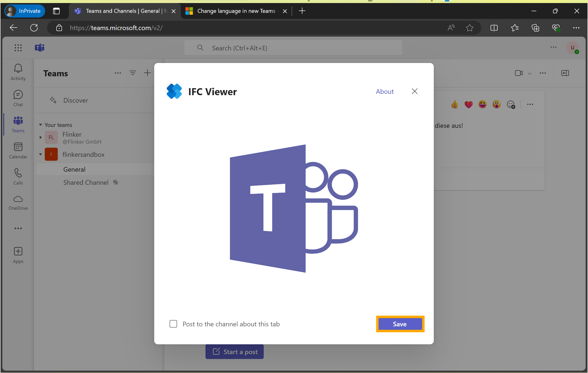Click the Teams logo in header
The width and height of the screenshot is (588, 373).
click(40, 48)
